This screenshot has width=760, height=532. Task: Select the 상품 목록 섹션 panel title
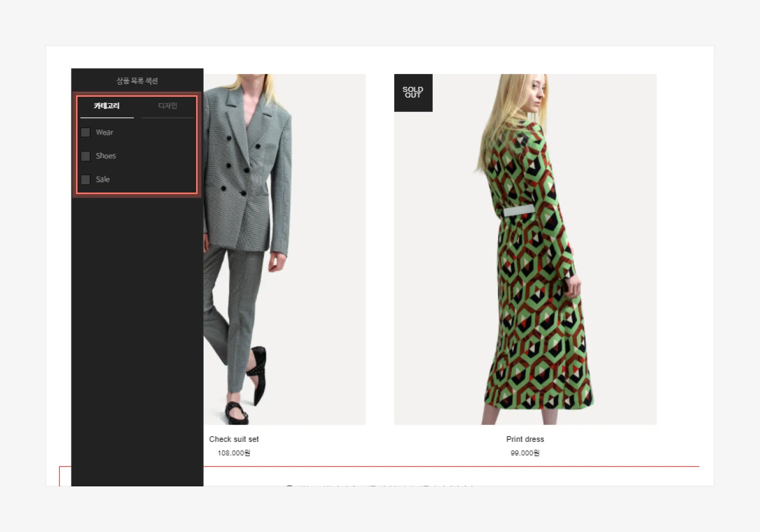(x=137, y=81)
